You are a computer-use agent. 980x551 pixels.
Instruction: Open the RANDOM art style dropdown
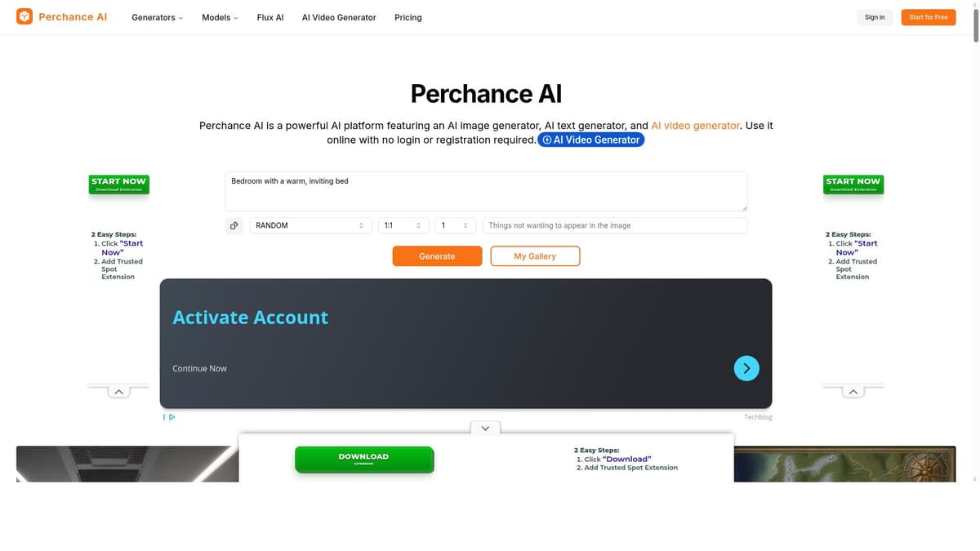(310, 225)
